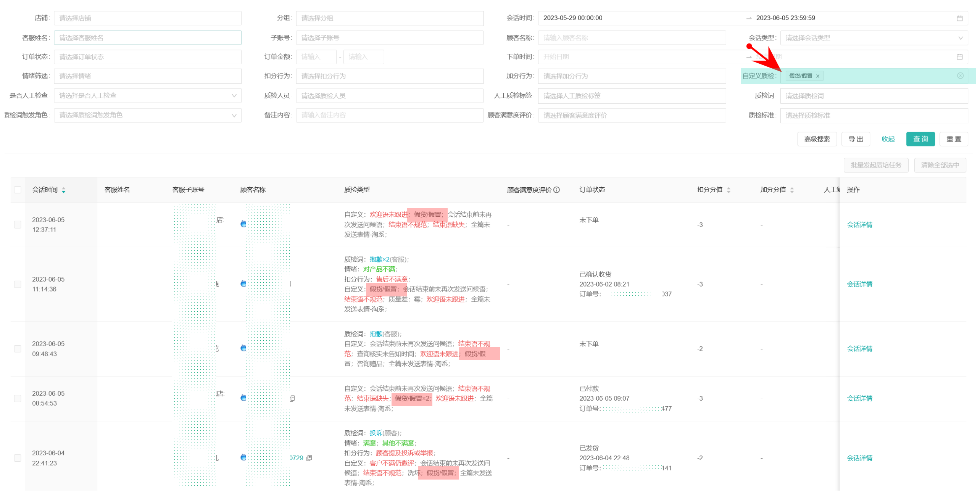Check the 2023-06-05 08:54:53 row
Screen dimensions: 980x491
click(x=18, y=399)
